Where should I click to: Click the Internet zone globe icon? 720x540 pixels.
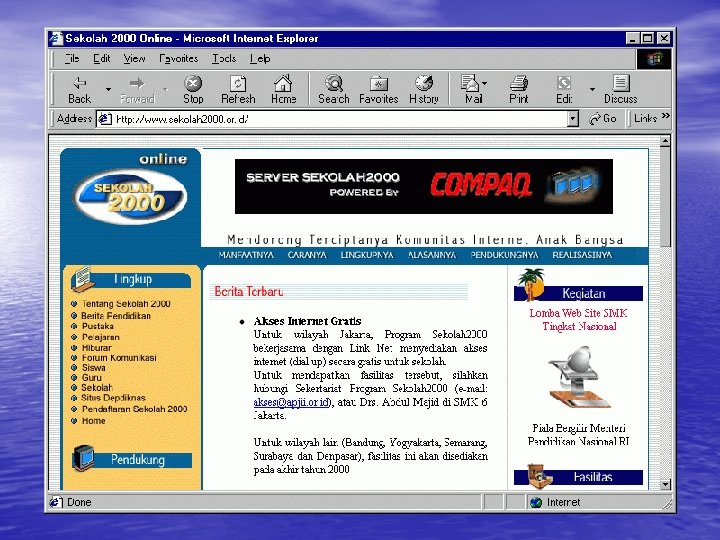pos(536,502)
